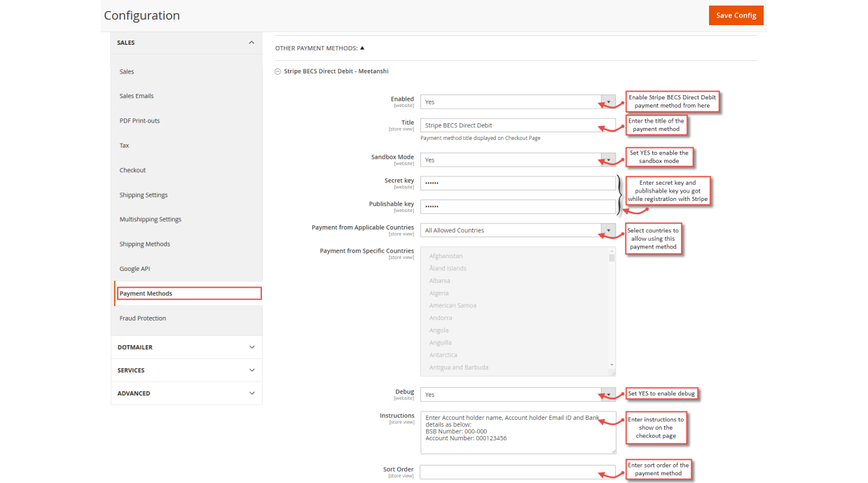Open the Tax configuration
Image resolution: width=868 pixels, height=483 pixels.
(x=124, y=146)
